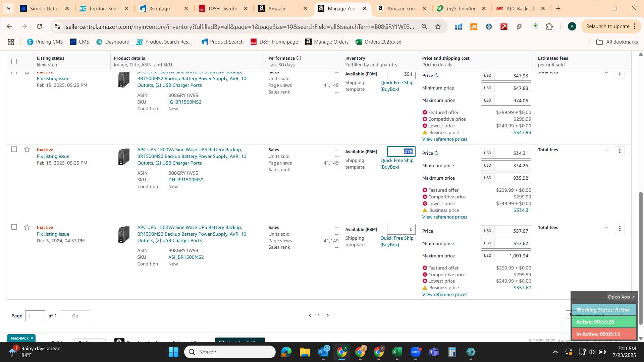Image resolution: width=644 pixels, height=362 pixels.
Task: Show hidden system tray icons
Action: click(555, 352)
